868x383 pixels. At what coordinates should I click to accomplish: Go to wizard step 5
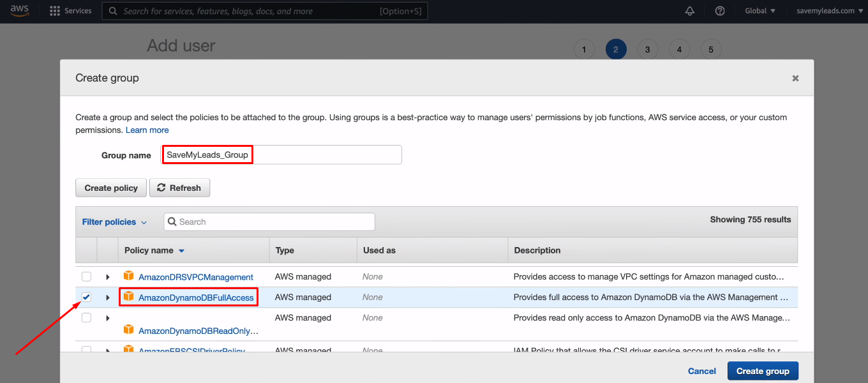[x=711, y=49]
